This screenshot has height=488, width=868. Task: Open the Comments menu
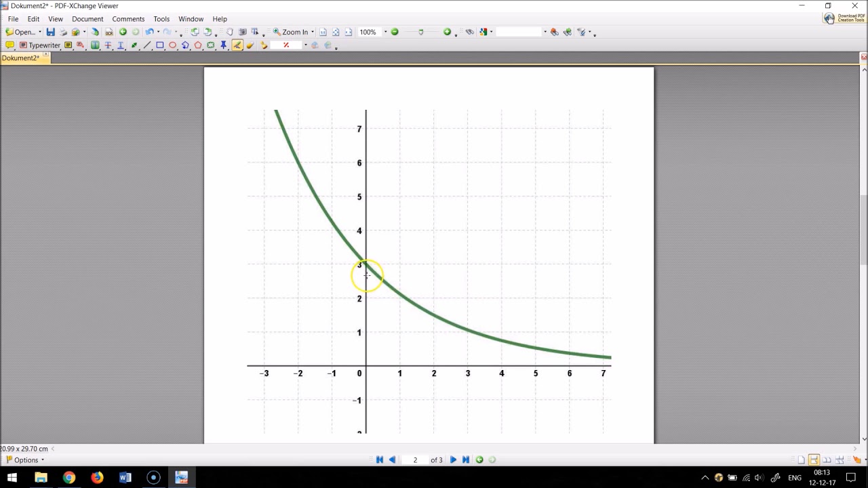coord(128,19)
